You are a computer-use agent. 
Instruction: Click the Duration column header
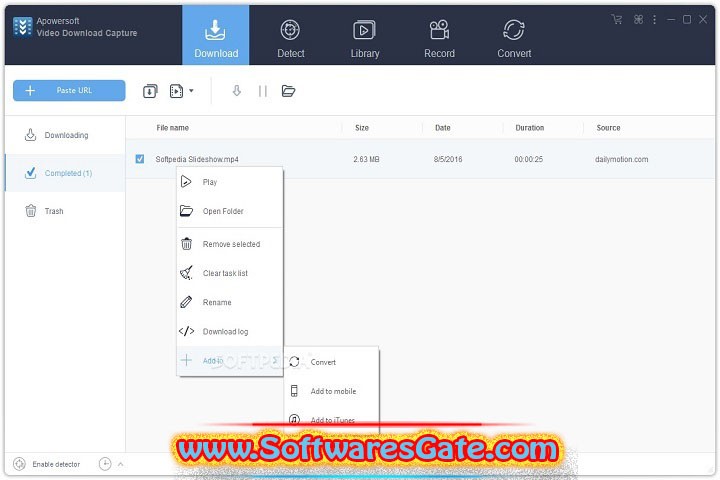(x=529, y=128)
